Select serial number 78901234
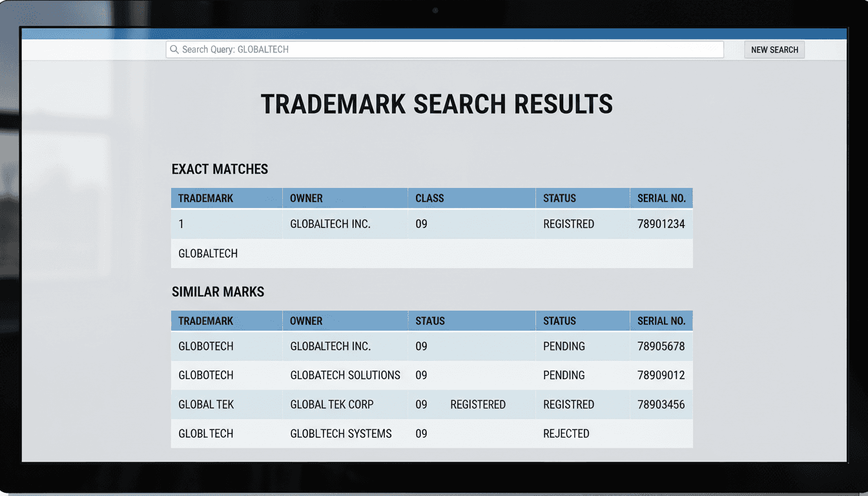 pos(661,224)
